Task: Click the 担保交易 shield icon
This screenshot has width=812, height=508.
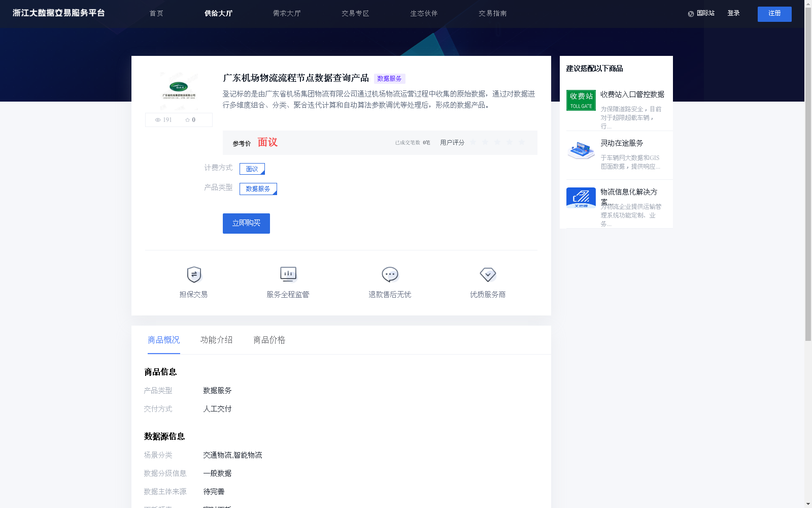Action: [x=194, y=274]
